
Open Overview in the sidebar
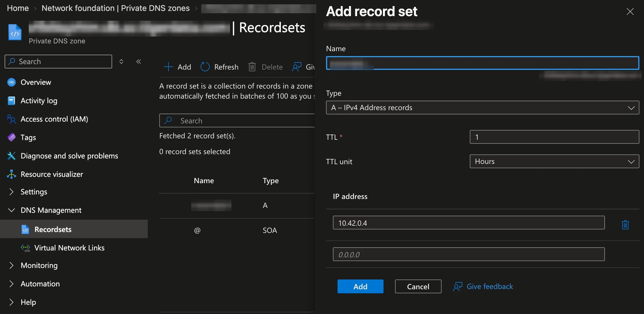coord(36,82)
